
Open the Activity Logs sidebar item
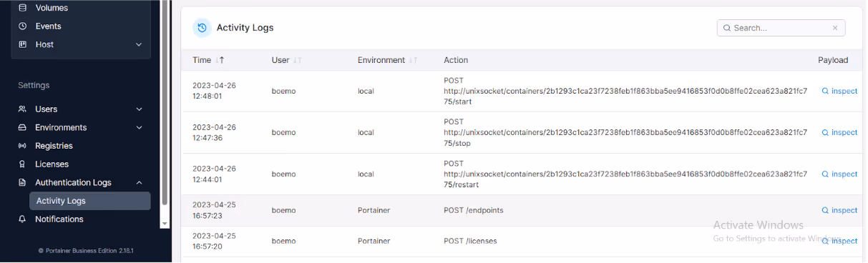pos(90,201)
